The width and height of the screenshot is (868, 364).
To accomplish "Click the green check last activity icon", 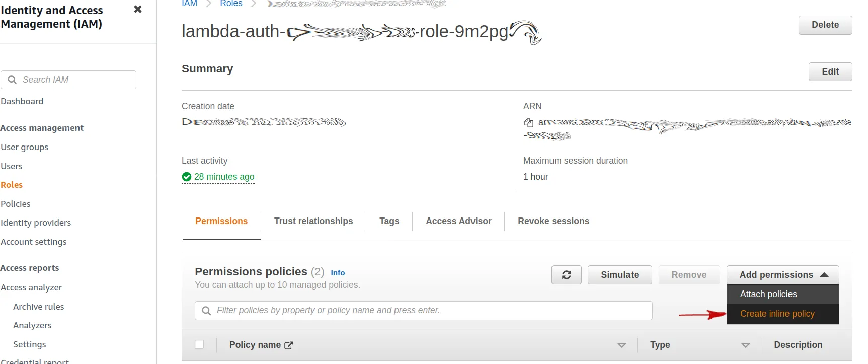I will point(187,177).
